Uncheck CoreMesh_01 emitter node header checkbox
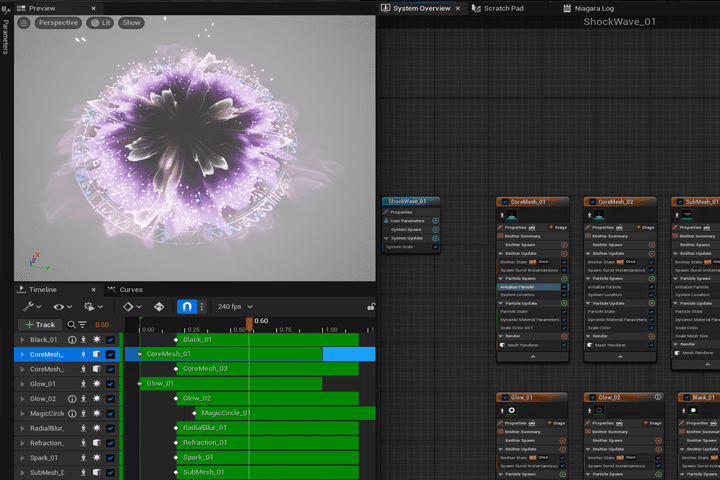 (x=505, y=202)
